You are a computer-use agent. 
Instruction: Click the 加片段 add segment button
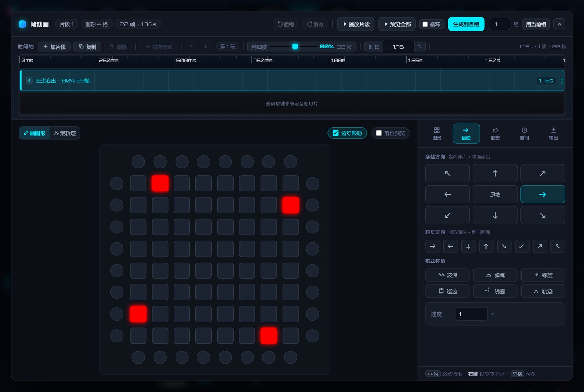pos(54,47)
